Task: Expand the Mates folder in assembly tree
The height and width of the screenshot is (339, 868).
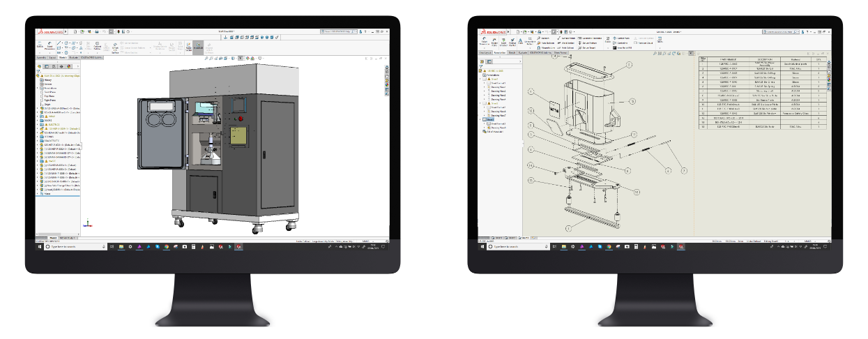Action: point(38,193)
